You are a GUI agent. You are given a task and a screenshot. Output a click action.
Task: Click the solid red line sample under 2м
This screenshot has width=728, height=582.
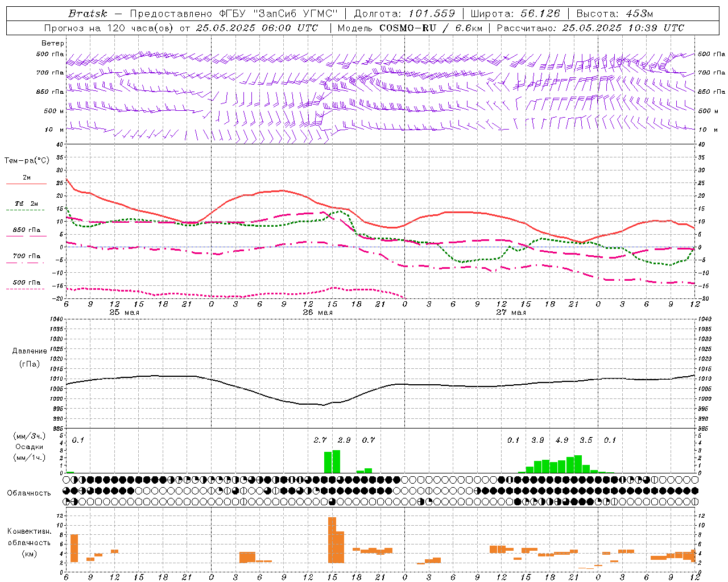tap(26, 184)
